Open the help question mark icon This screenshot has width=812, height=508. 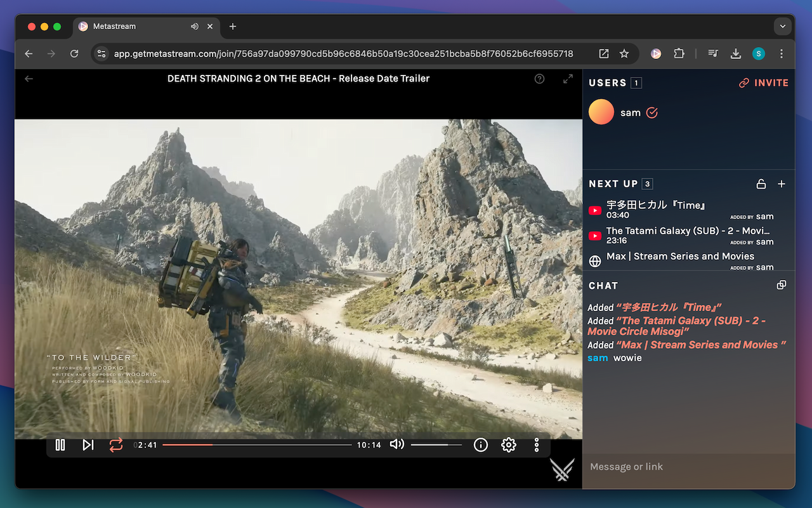(540, 79)
